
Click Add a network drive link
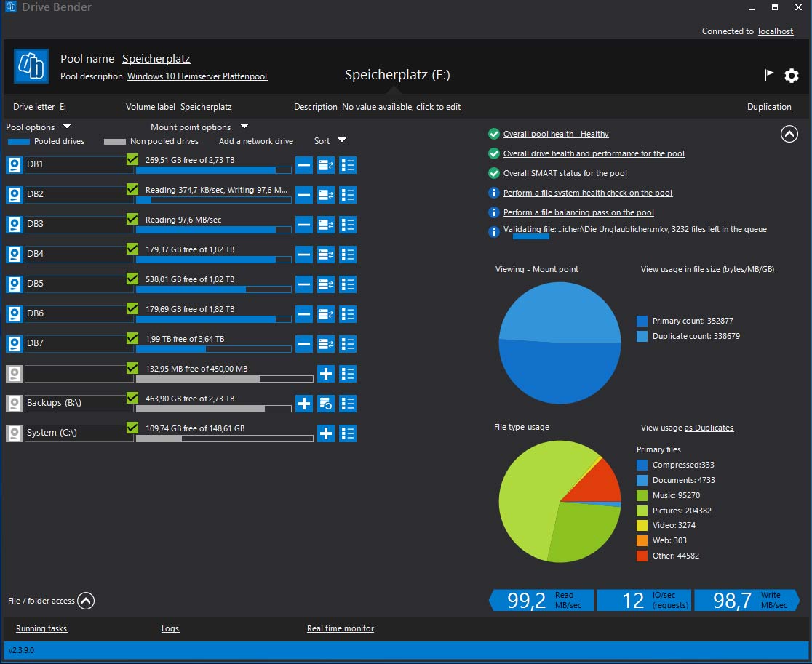click(256, 141)
